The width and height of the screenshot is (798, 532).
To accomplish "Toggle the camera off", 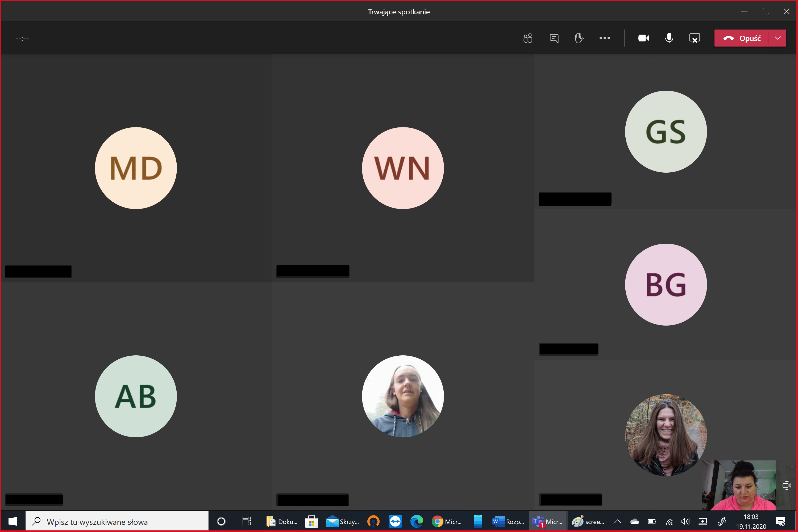I will tap(644, 38).
